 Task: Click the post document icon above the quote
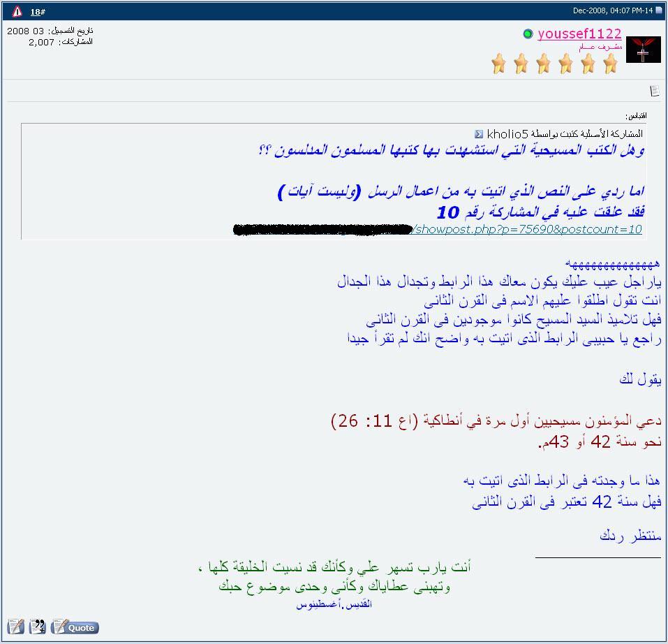coord(655,90)
